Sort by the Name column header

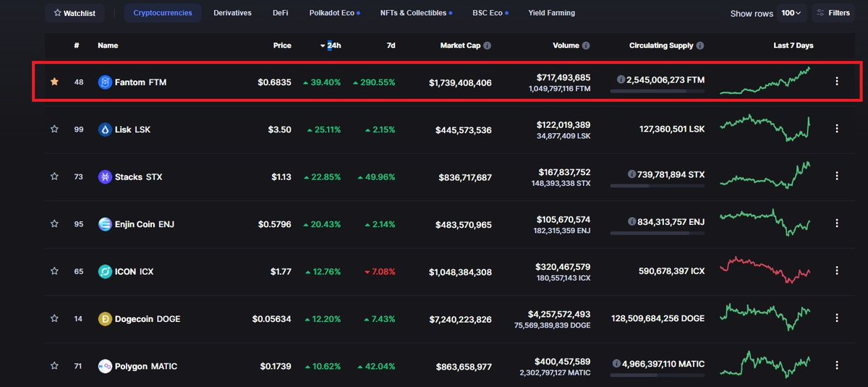(x=108, y=46)
